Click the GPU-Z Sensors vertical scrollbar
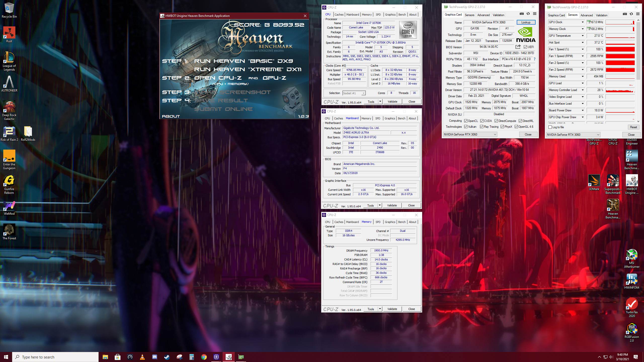644x362 pixels. point(638,70)
